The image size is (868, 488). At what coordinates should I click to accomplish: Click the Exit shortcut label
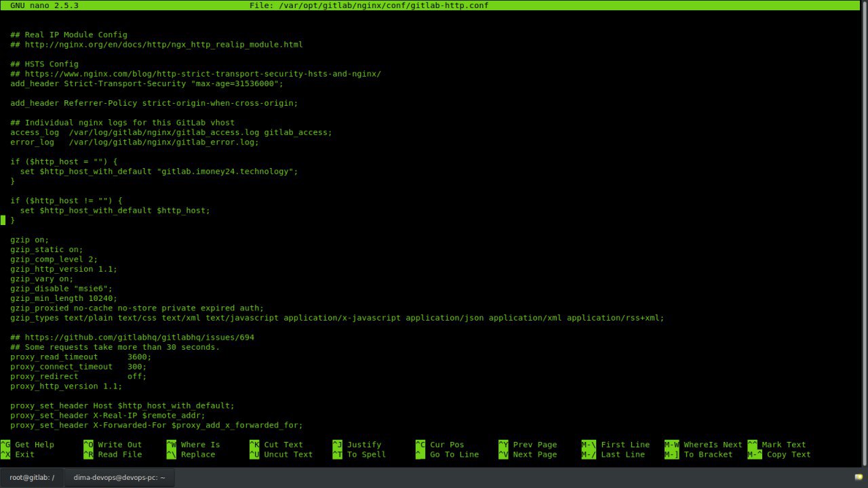pos(24,454)
